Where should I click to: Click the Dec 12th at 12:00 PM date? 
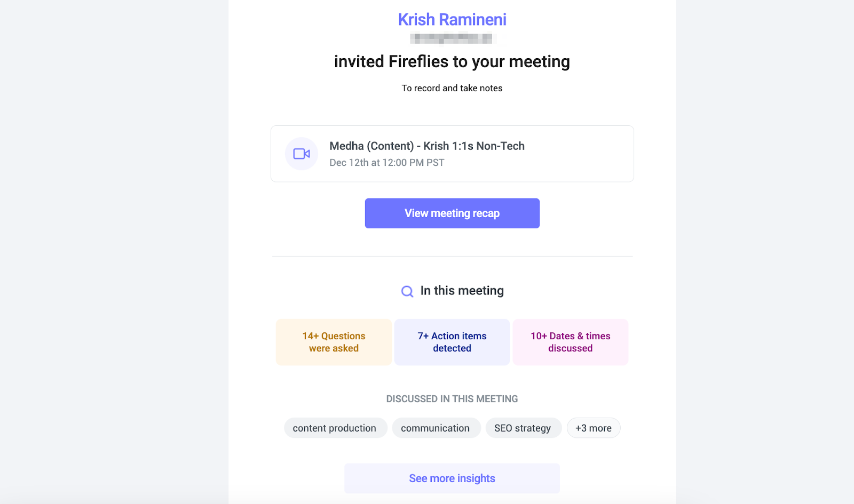tap(387, 163)
